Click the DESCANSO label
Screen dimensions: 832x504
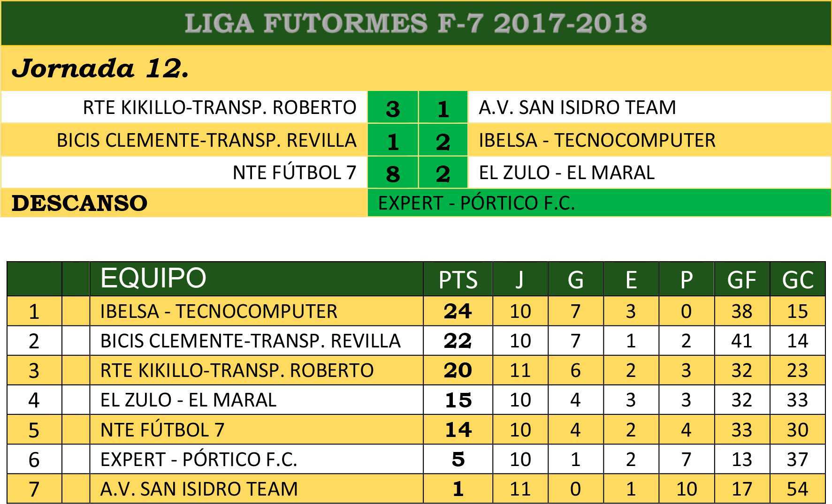[79, 203]
